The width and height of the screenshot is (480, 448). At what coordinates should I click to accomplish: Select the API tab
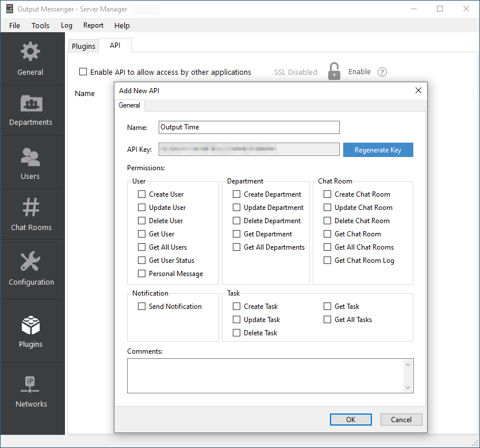pyautogui.click(x=115, y=45)
